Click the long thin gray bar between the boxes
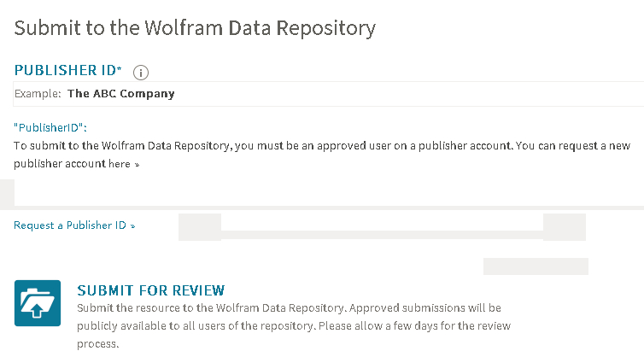Viewport: 644px width, 351px height. point(382,235)
